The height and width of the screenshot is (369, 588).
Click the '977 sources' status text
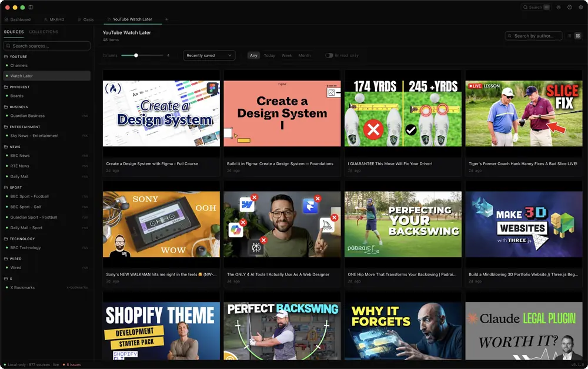coord(39,364)
